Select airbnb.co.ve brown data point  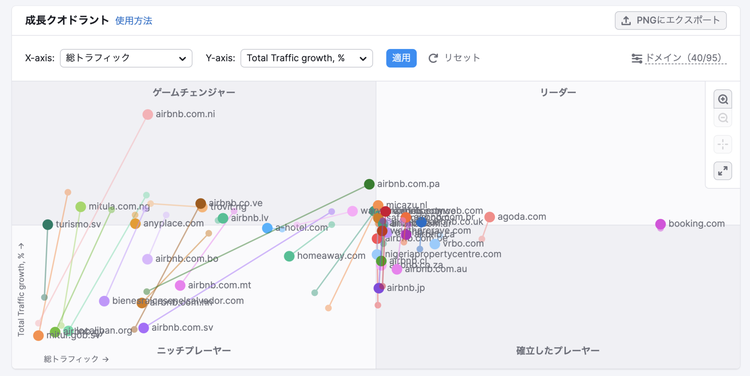coord(201,204)
